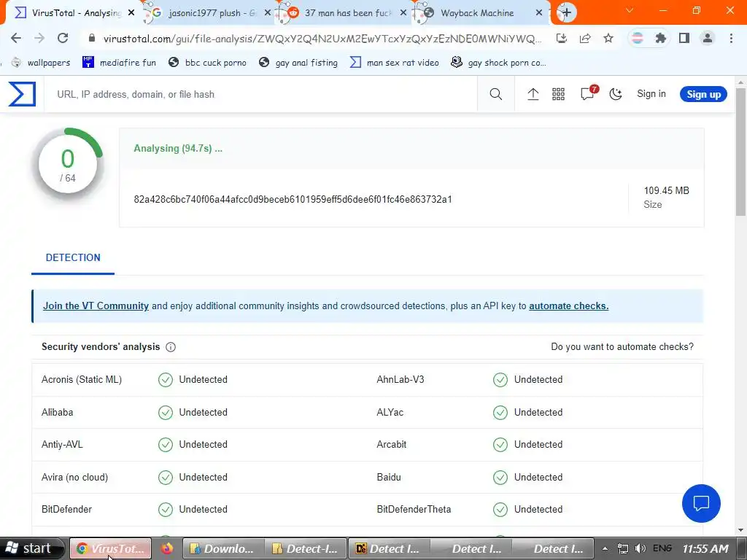Viewport: 747px width, 560px height.
Task: Click the file hash 82a428c6bc74... text
Action: pyautogui.click(x=293, y=199)
